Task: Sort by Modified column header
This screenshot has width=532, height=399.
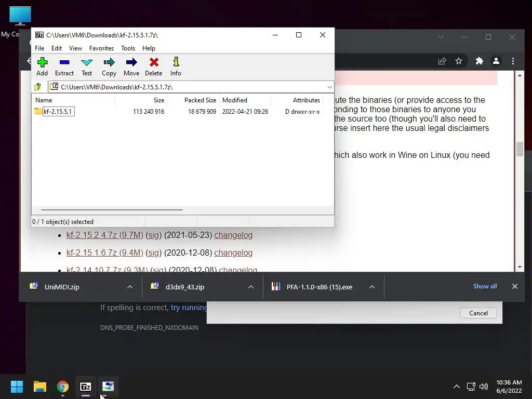Action: (x=245, y=100)
